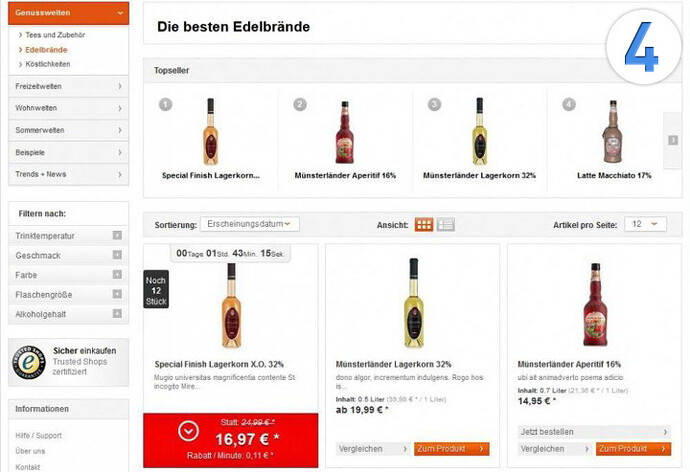Click Topseller rank 2 badge
690x472 pixels.
[300, 105]
